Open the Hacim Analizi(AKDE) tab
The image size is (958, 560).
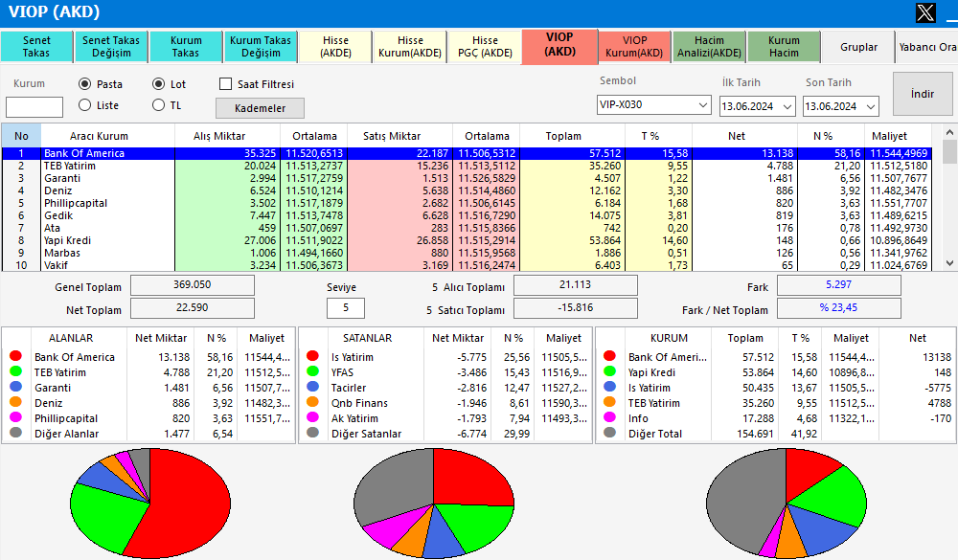tap(709, 46)
